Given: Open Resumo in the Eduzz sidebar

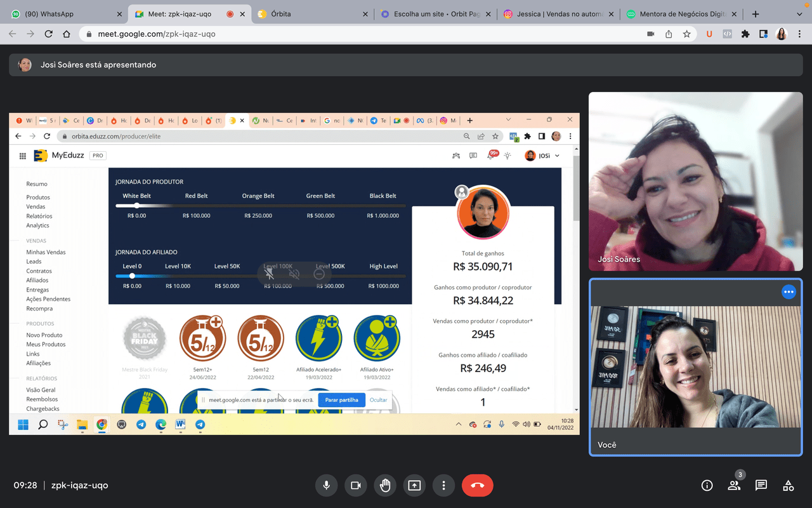Looking at the screenshot, I should 37,184.
